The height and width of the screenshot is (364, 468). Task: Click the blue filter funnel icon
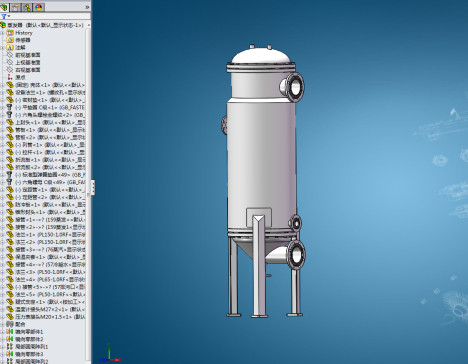tap(4, 16)
